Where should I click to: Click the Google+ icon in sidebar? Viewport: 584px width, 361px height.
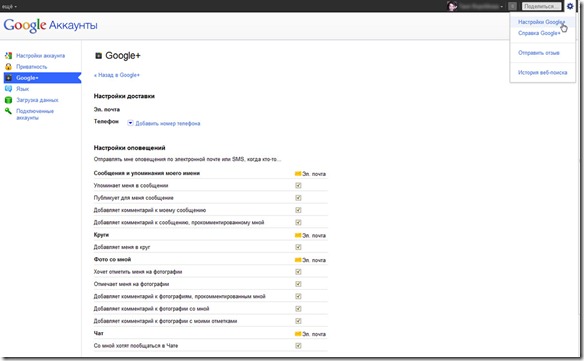[9, 78]
